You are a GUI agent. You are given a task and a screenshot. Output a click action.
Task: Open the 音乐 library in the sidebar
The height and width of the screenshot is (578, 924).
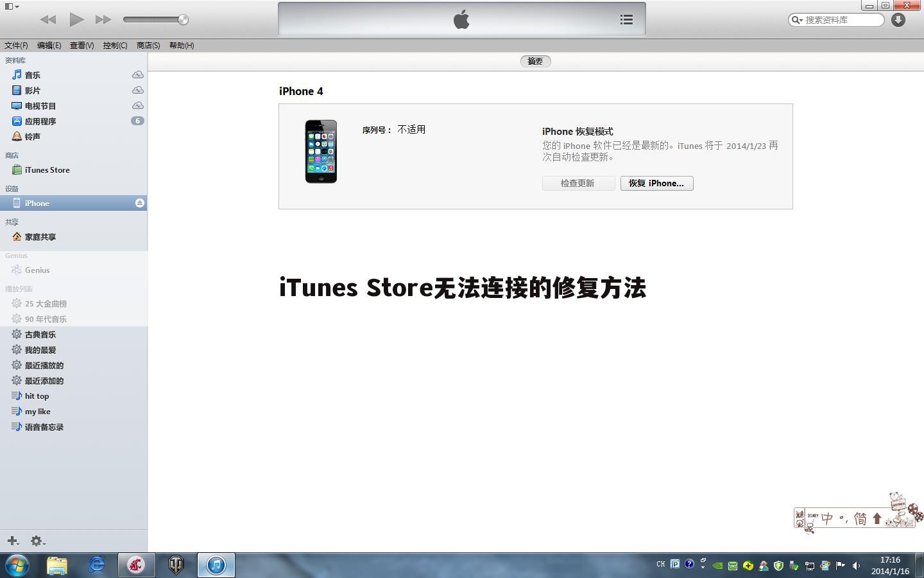point(32,74)
